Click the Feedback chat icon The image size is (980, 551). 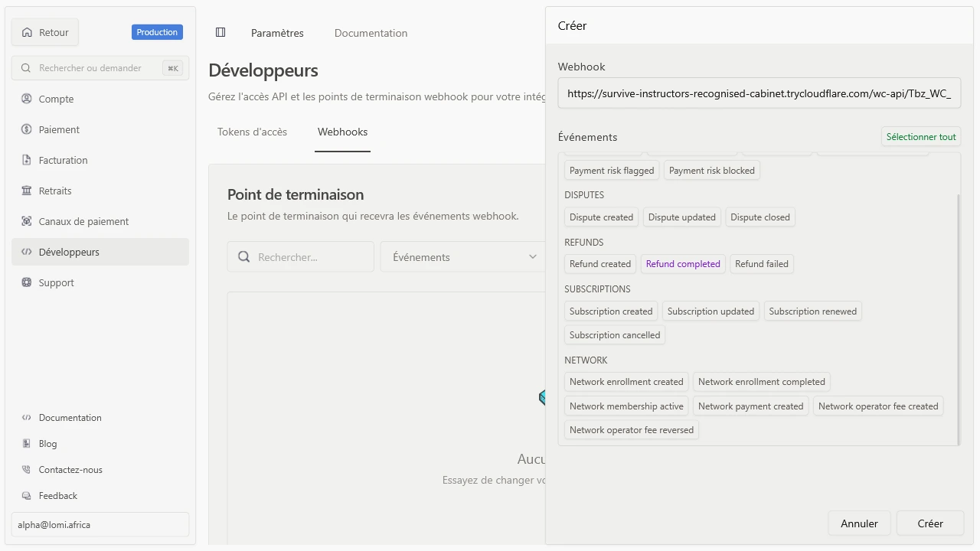[27, 496]
